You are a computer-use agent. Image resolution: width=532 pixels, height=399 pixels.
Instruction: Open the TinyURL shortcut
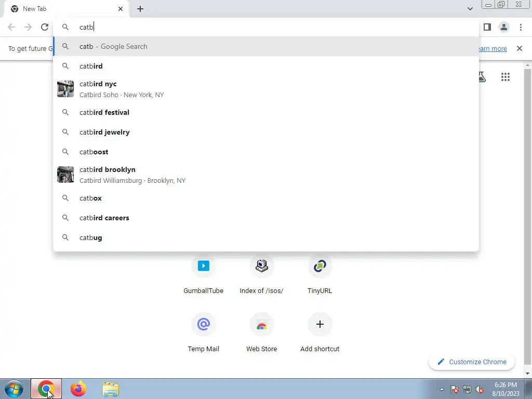point(320,275)
